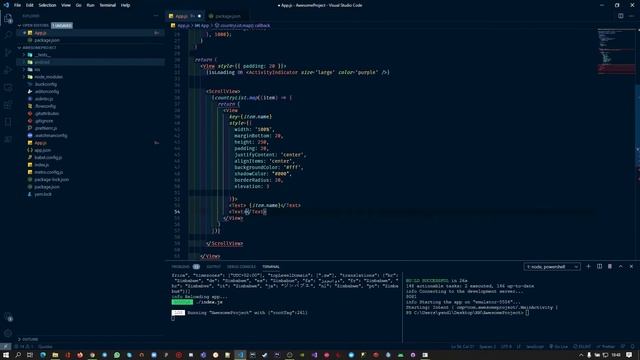This screenshot has height=360, width=640.
Task: Select the Terminal panel tab
Action: click(271, 267)
